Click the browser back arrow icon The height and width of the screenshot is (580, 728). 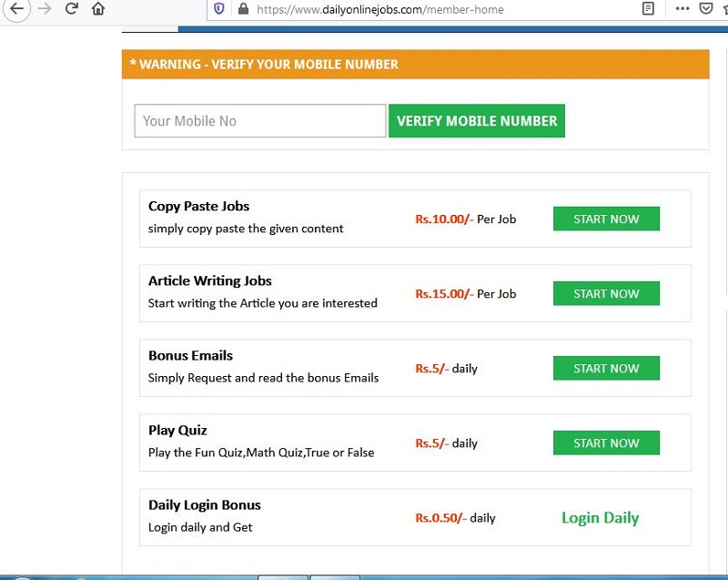point(18,9)
